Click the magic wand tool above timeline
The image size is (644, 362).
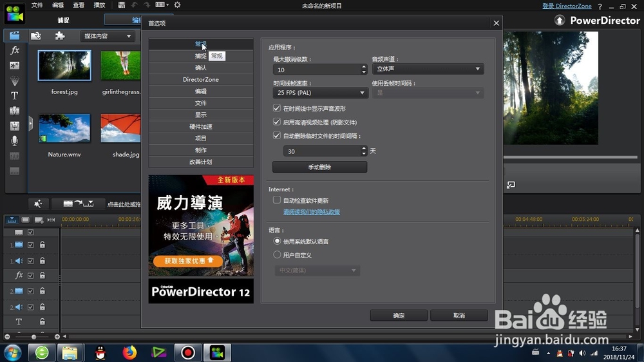pos(38,204)
